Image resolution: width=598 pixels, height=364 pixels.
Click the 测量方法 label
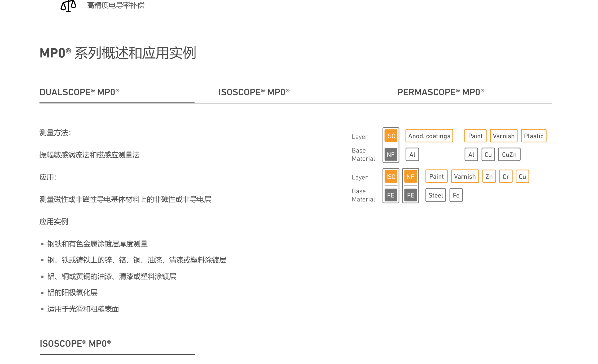pyautogui.click(x=55, y=133)
